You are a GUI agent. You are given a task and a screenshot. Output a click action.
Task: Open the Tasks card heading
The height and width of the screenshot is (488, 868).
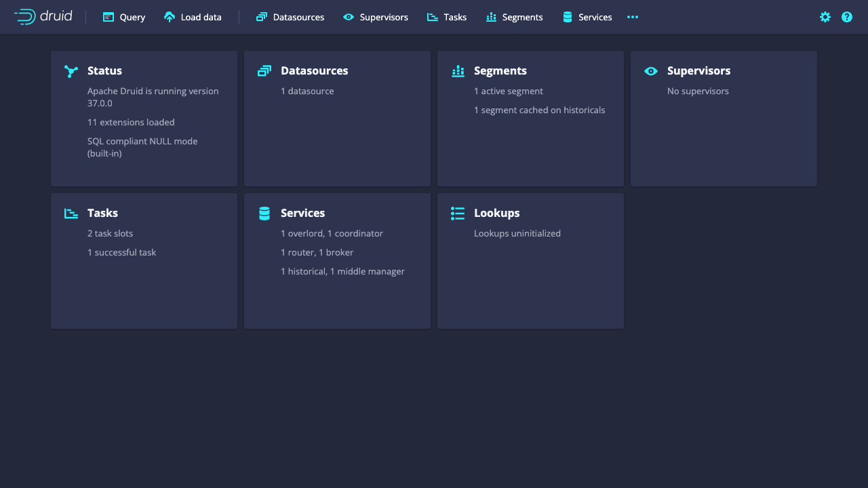click(102, 213)
